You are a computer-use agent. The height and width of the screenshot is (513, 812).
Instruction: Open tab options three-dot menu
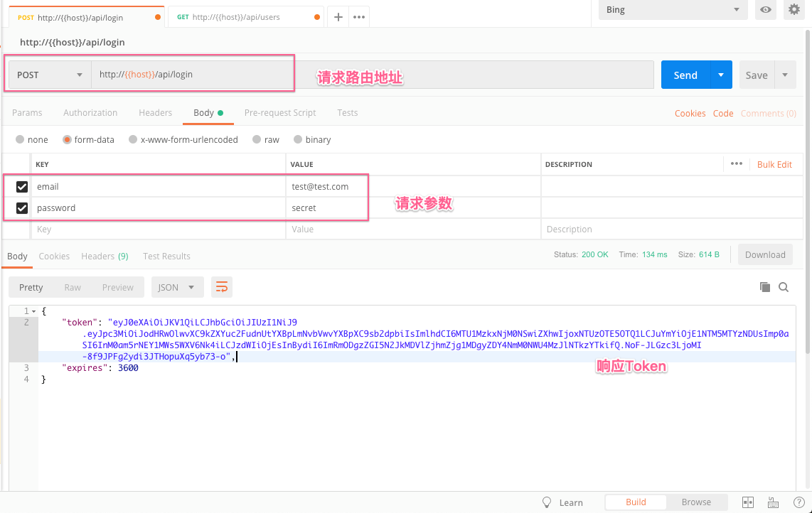coord(359,17)
